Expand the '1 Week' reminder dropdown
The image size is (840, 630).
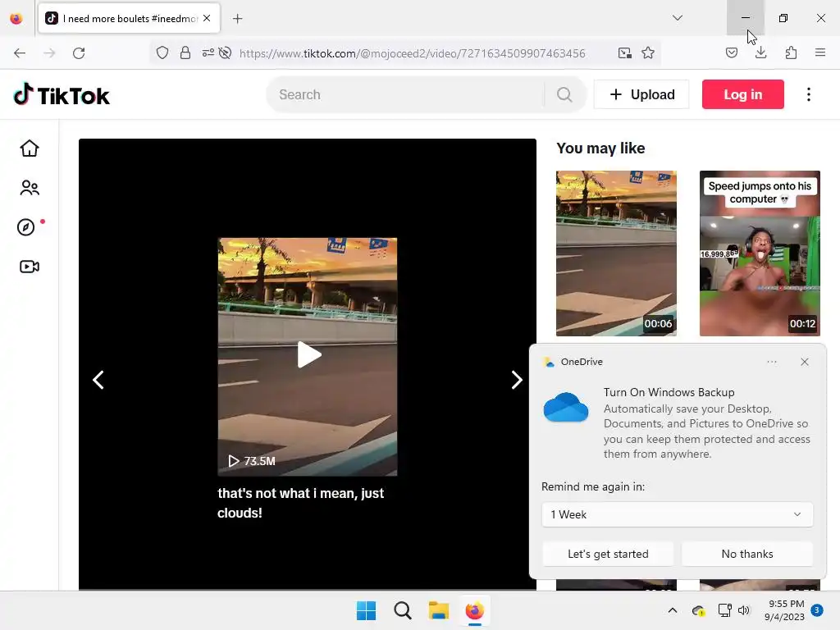tap(677, 514)
